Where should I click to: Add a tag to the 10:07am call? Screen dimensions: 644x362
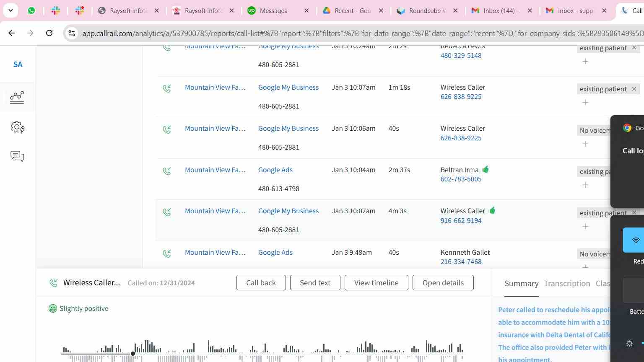click(585, 102)
